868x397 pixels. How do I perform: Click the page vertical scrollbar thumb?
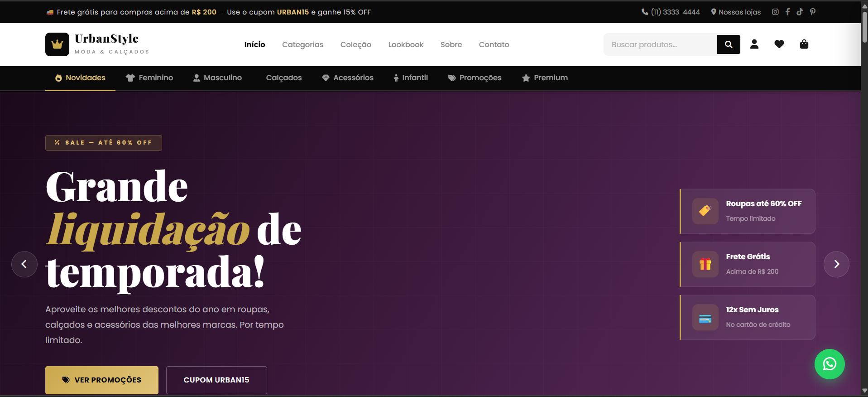864,27
